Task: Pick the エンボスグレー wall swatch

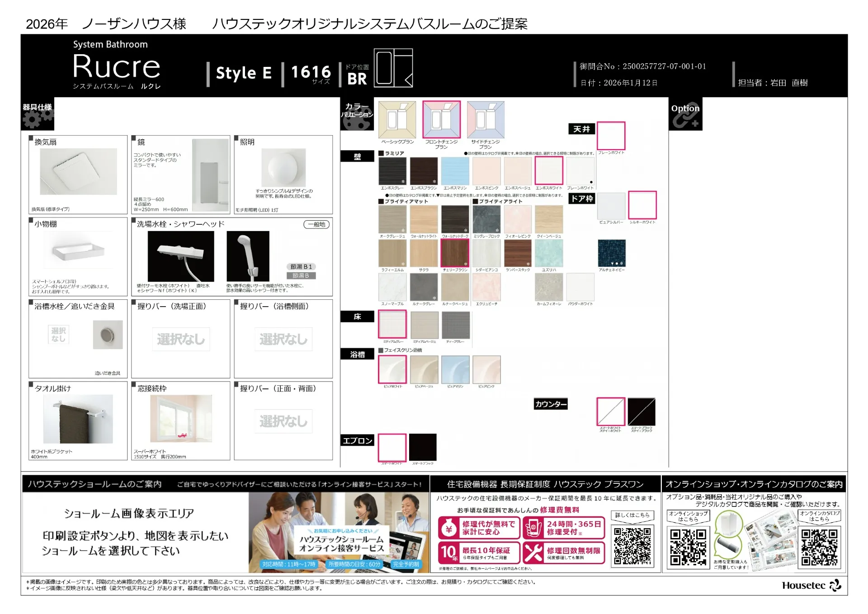Action: coord(392,171)
